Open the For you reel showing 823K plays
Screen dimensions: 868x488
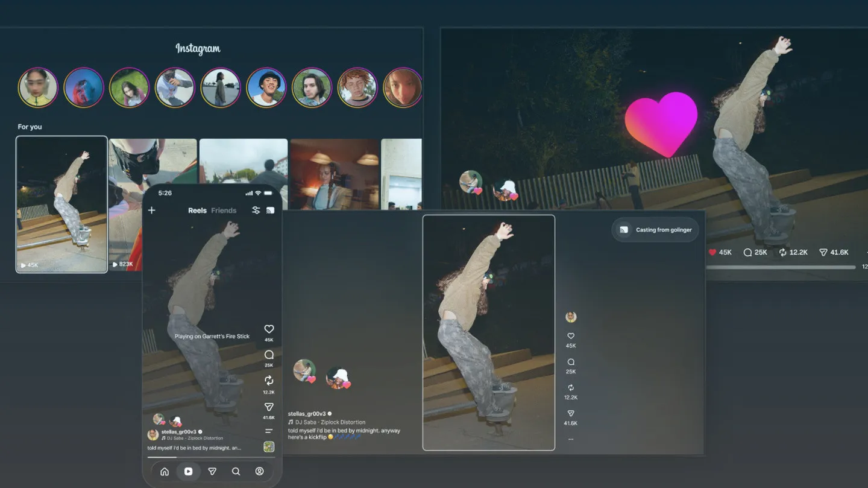point(125,204)
